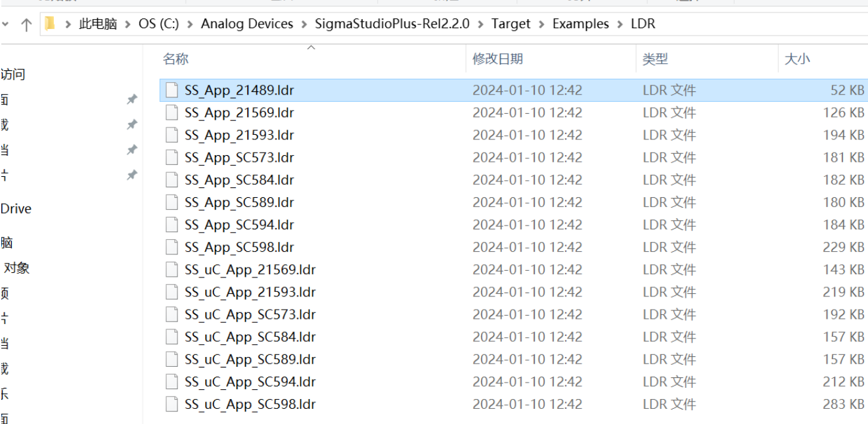
Task: Expand the chevron after SigmaStudioPlus-Rel2.2.0 breadcrumb
Action: click(480, 24)
